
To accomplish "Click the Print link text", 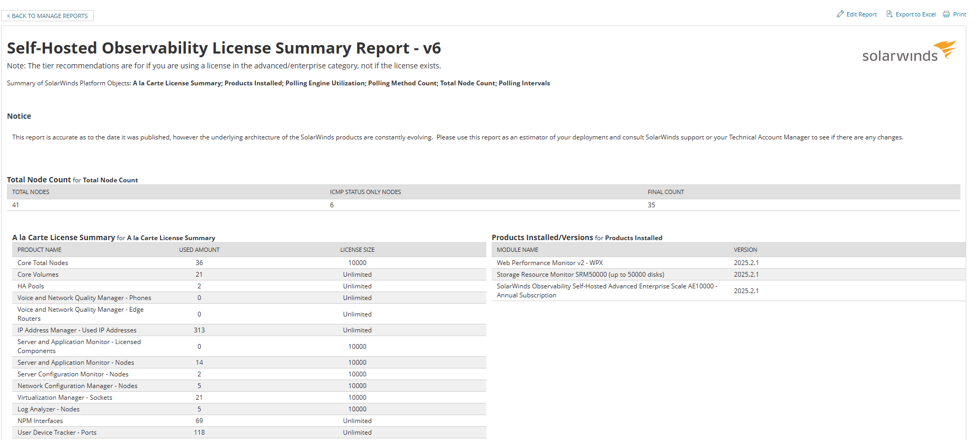I will click(959, 14).
